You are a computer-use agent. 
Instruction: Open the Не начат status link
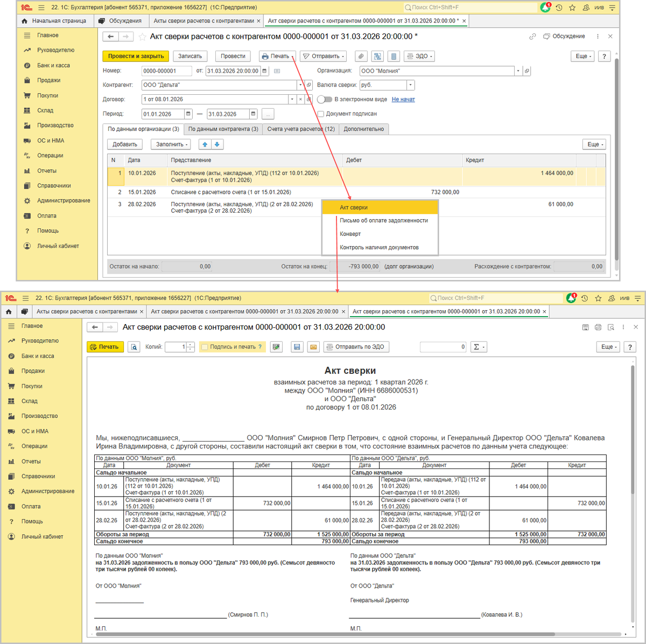pos(403,100)
